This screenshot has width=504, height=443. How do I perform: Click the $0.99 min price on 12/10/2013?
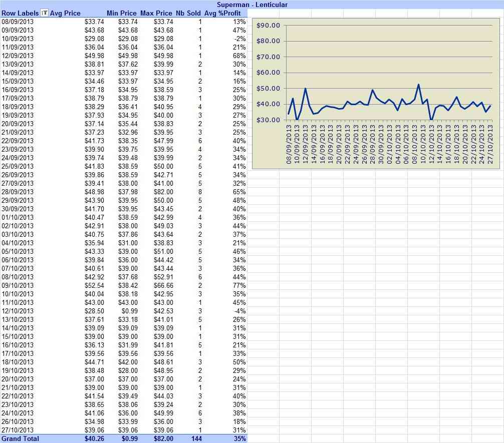coord(130,311)
